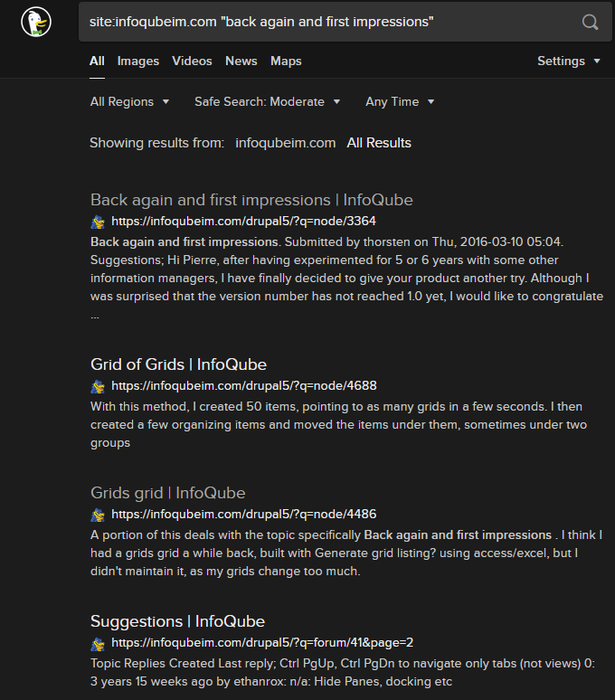Open result 'Grids grid | InfoQube'
The height and width of the screenshot is (700, 615).
[168, 493]
